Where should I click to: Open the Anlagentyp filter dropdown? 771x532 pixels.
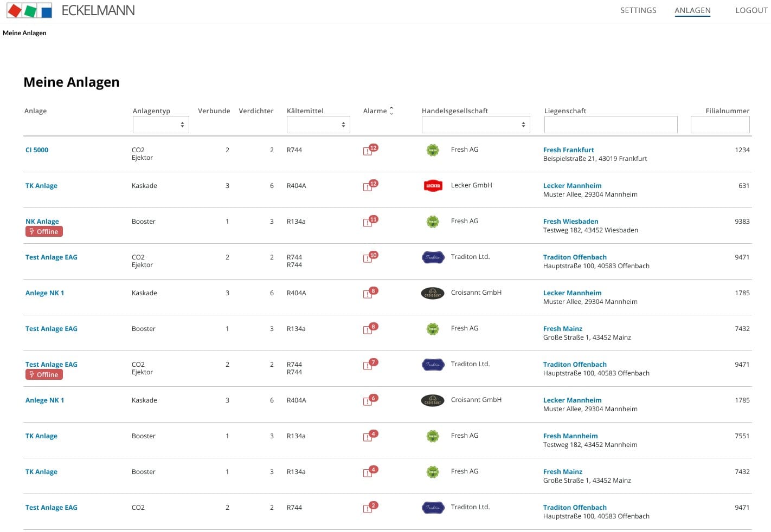[x=160, y=125]
